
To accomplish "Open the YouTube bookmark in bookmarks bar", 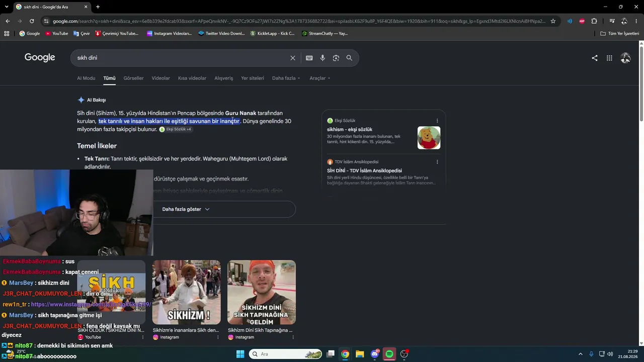I will point(57,34).
